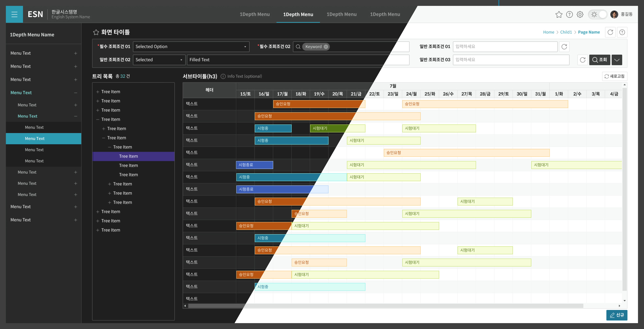Remove the Keyword chip with its X
This screenshot has height=329, width=644.
coord(326,47)
